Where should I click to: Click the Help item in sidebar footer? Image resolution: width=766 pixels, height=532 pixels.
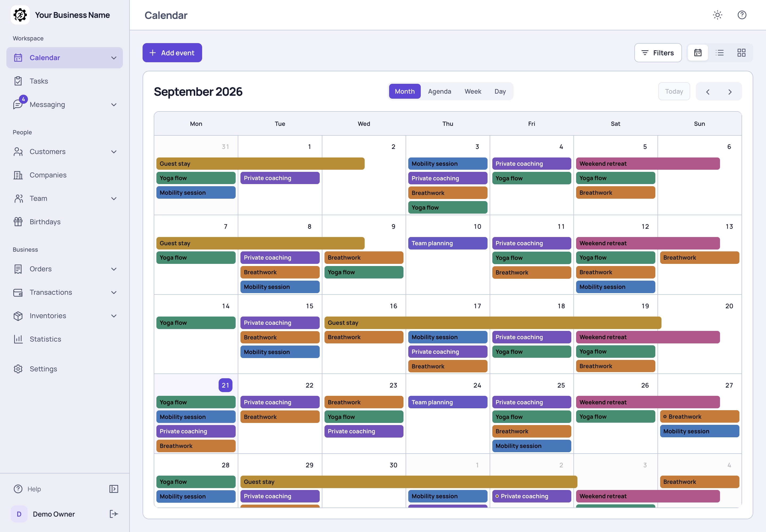27,489
